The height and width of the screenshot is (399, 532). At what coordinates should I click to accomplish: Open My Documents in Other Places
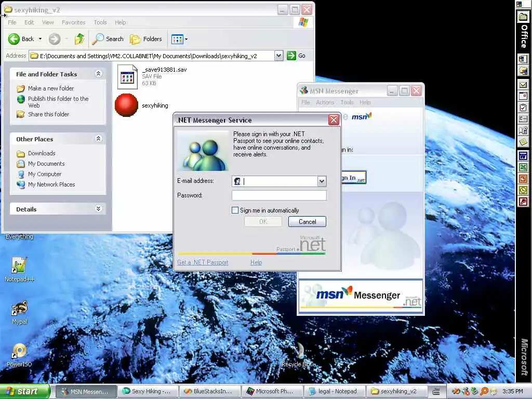point(46,164)
